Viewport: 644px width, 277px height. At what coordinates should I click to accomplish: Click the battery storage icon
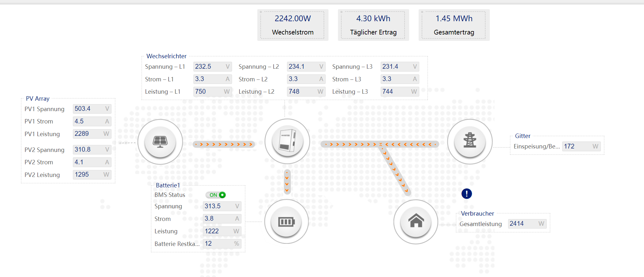286,222
